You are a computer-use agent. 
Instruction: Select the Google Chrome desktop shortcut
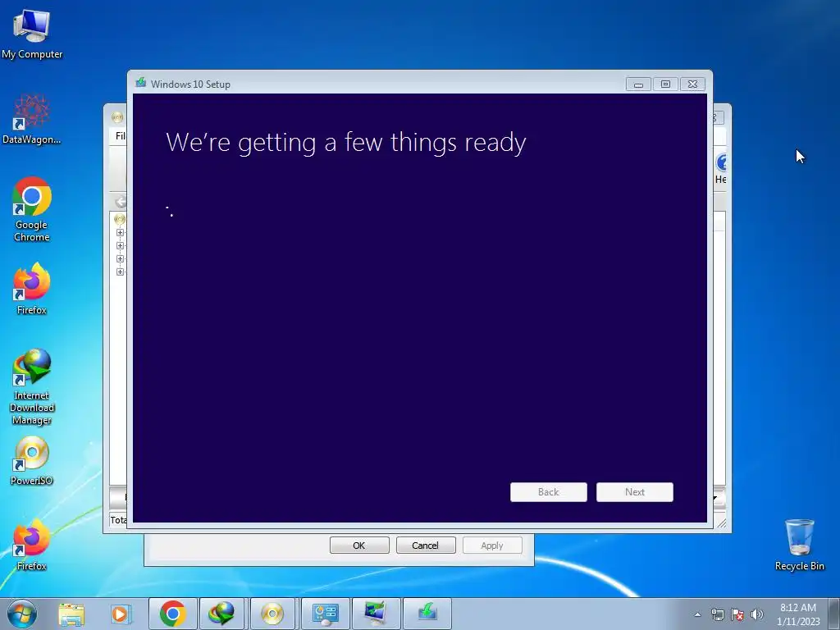click(x=32, y=209)
